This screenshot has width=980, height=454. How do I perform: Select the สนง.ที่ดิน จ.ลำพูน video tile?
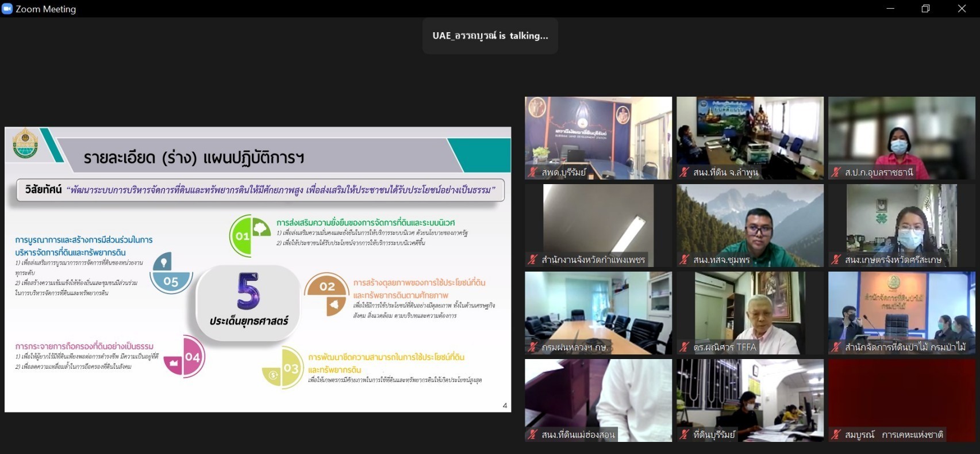pos(750,135)
